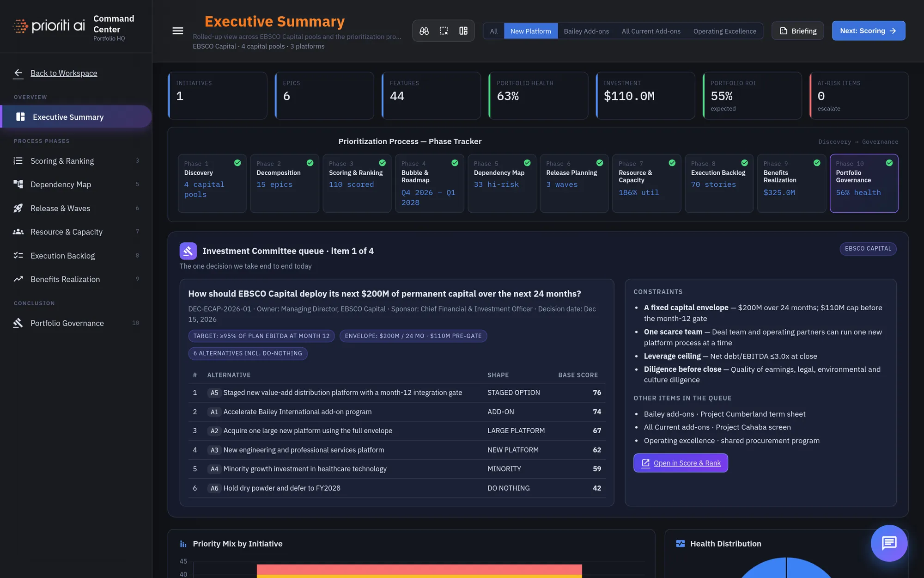Image resolution: width=924 pixels, height=578 pixels.
Task: Click the Investment $110.0M card
Action: [x=645, y=96]
